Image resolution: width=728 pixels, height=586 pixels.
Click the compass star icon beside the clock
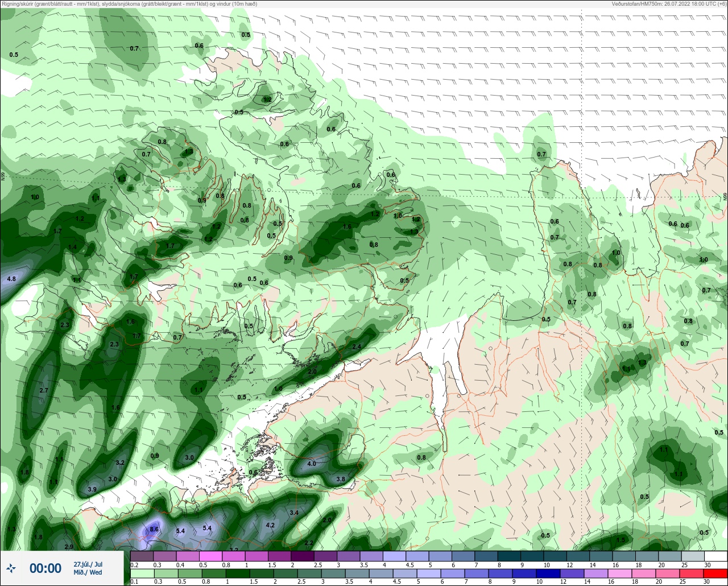tap(11, 568)
